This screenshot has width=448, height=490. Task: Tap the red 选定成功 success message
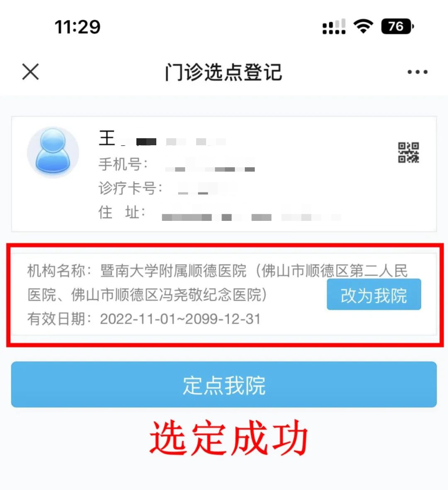pyautogui.click(x=229, y=437)
